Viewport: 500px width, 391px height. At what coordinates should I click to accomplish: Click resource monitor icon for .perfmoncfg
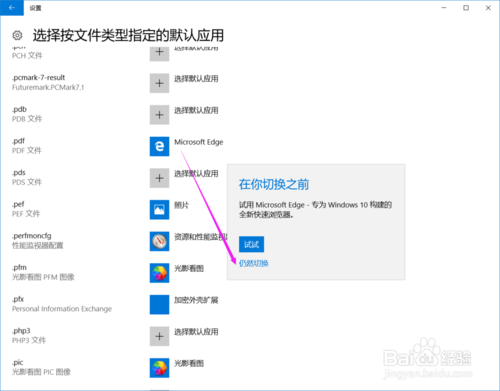pyautogui.click(x=159, y=241)
